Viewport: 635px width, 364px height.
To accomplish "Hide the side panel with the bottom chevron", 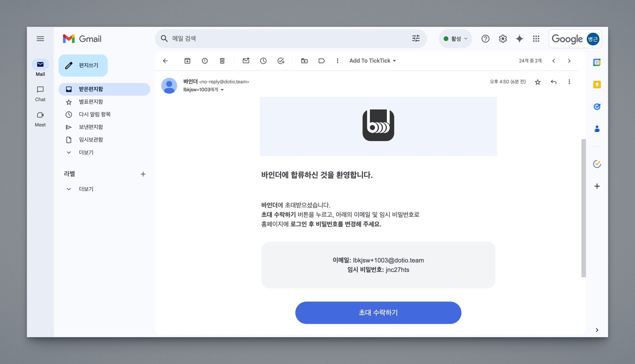I will point(597,330).
